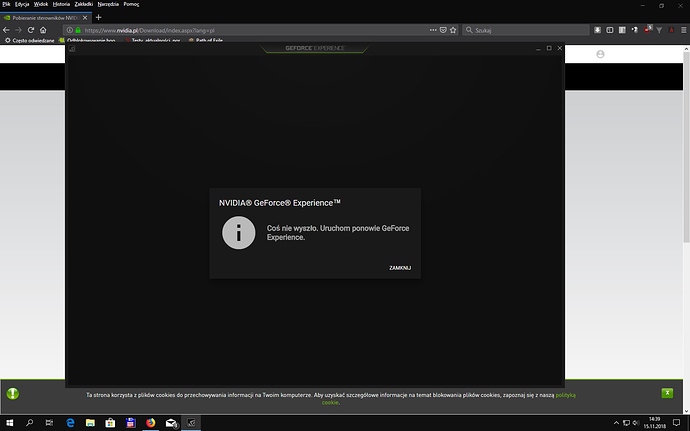690x431 pixels.
Task: Click the site information icon in address bar
Action: coord(70,30)
